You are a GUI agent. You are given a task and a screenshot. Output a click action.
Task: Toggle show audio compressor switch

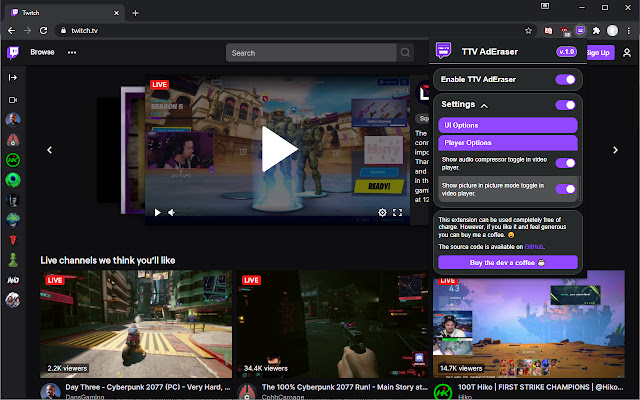[x=565, y=163]
